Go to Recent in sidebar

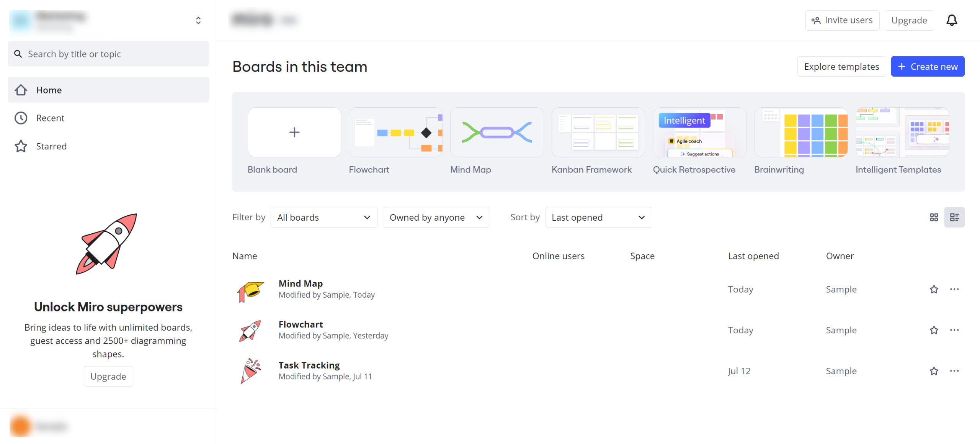(x=50, y=118)
